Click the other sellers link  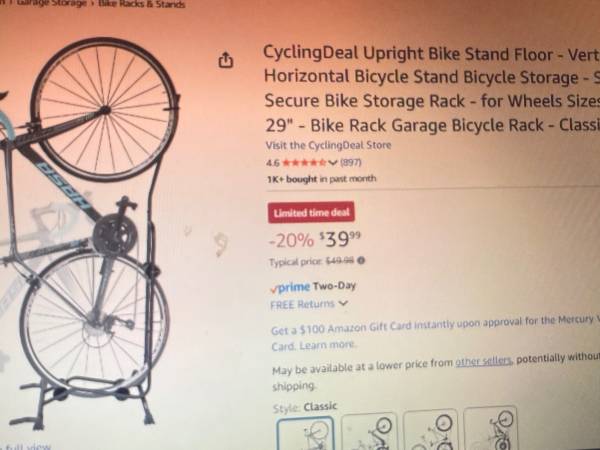(483, 360)
